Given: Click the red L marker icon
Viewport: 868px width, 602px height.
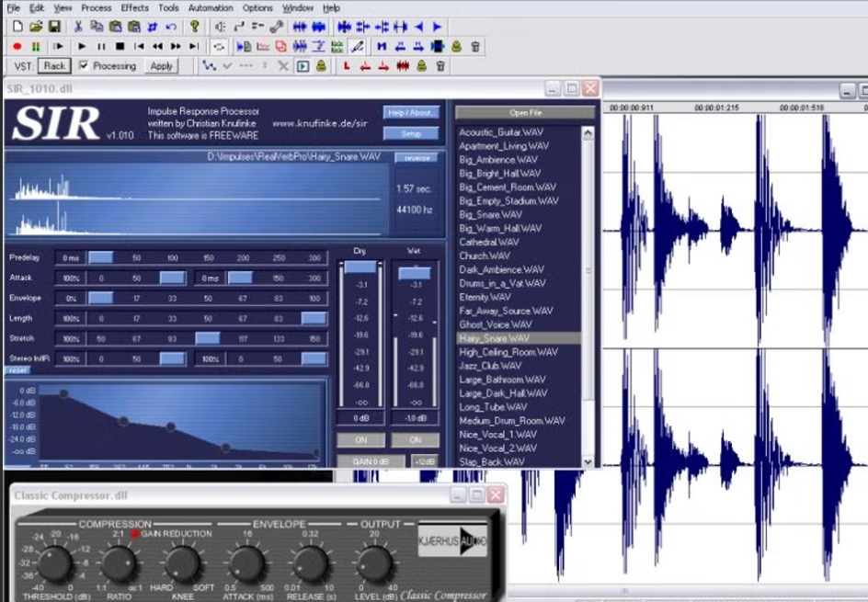Looking at the screenshot, I should 347,66.
